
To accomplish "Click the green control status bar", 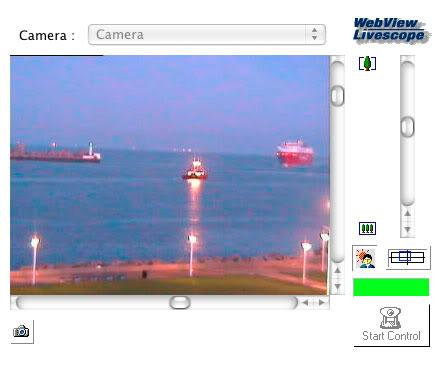I will (x=391, y=287).
